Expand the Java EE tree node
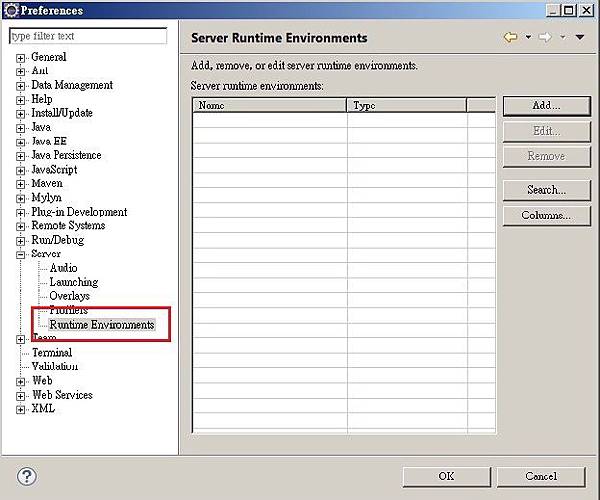This screenshot has width=600, height=500. click(20, 142)
